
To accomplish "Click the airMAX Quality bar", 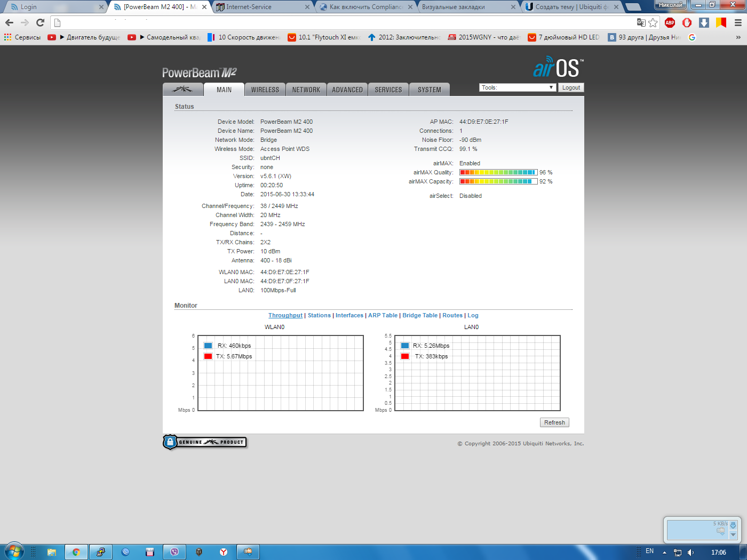I will 498,172.
